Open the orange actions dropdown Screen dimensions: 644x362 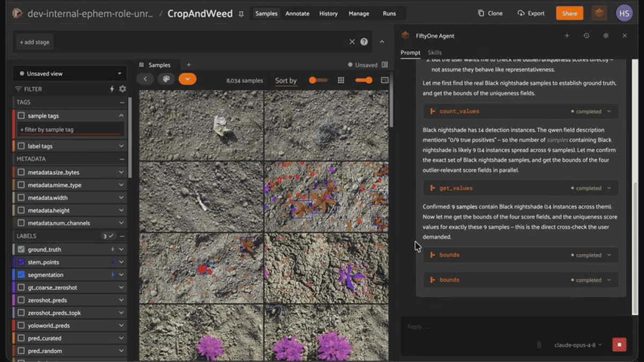[x=187, y=79]
